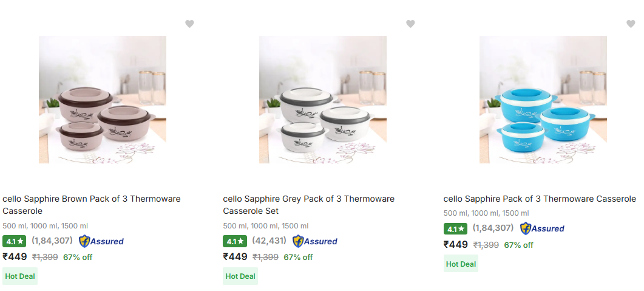
Task: Click 4.1 star rating badge on blue casserole
Action: coord(455,229)
